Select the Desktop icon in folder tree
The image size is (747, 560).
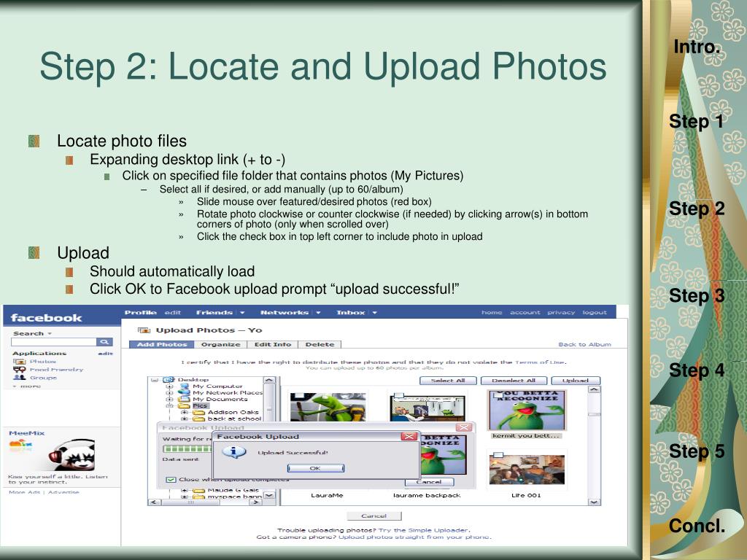(x=169, y=379)
